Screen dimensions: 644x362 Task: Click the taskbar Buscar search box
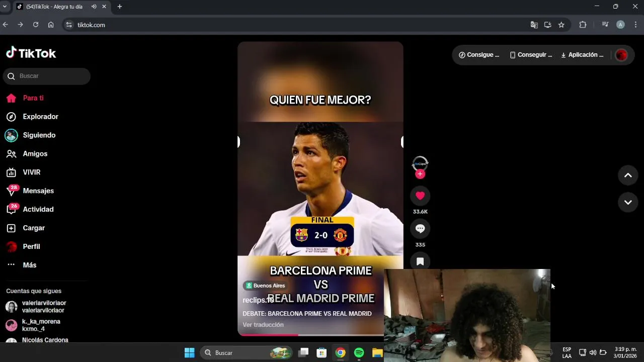(x=247, y=353)
